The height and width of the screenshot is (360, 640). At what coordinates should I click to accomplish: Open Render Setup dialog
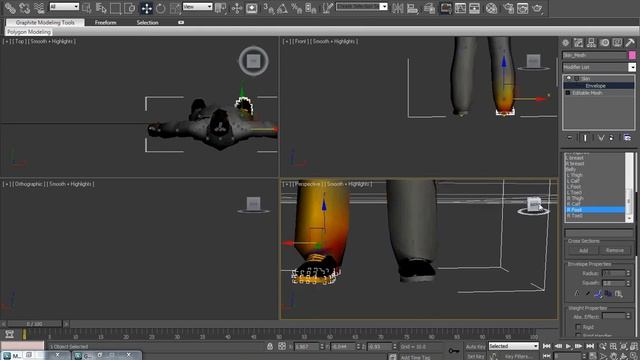coord(508,8)
